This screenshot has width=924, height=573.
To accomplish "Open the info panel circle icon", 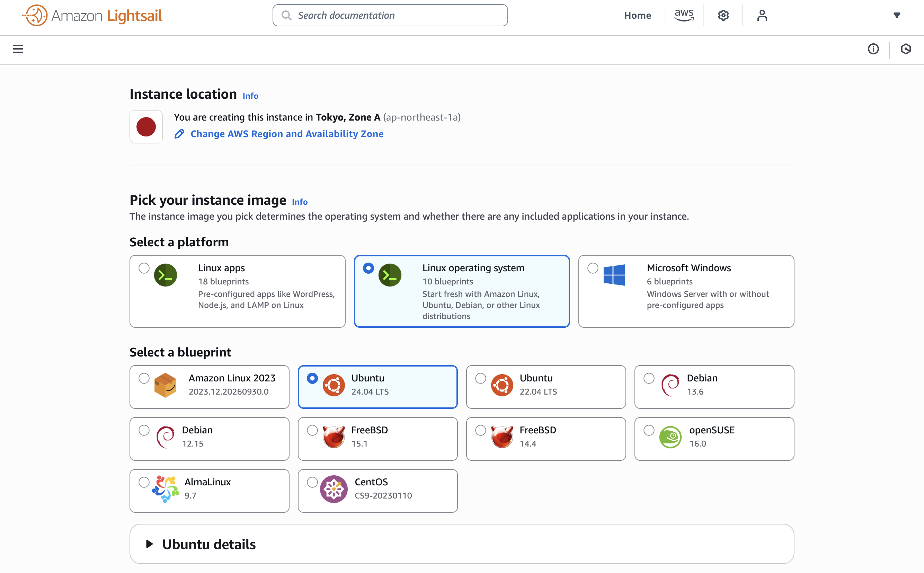I will point(873,49).
